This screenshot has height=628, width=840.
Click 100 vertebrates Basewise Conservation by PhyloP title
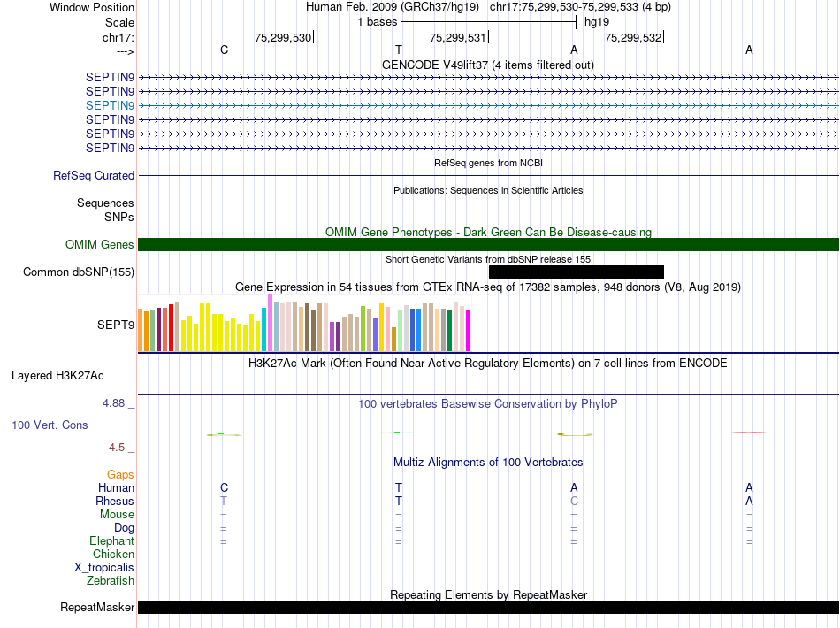488,403
